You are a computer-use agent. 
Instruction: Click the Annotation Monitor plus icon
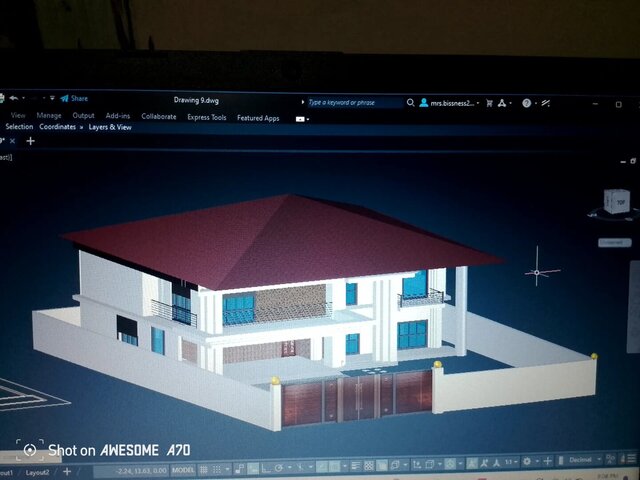548,461
